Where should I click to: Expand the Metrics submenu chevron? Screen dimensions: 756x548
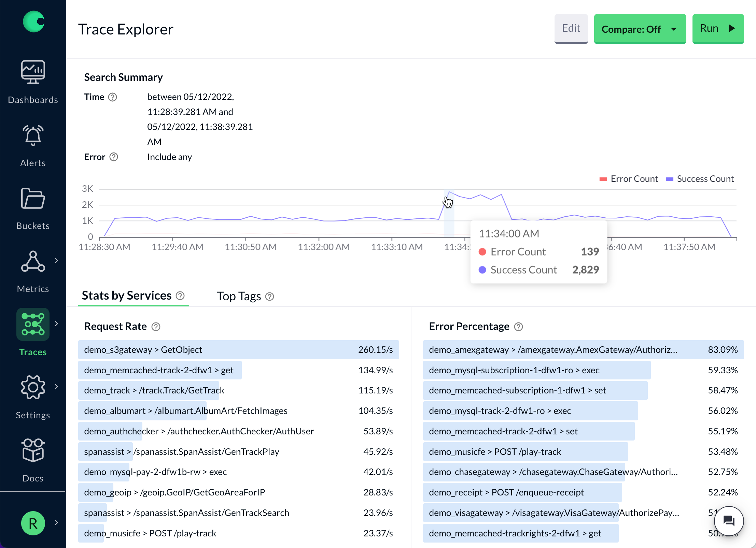click(57, 261)
